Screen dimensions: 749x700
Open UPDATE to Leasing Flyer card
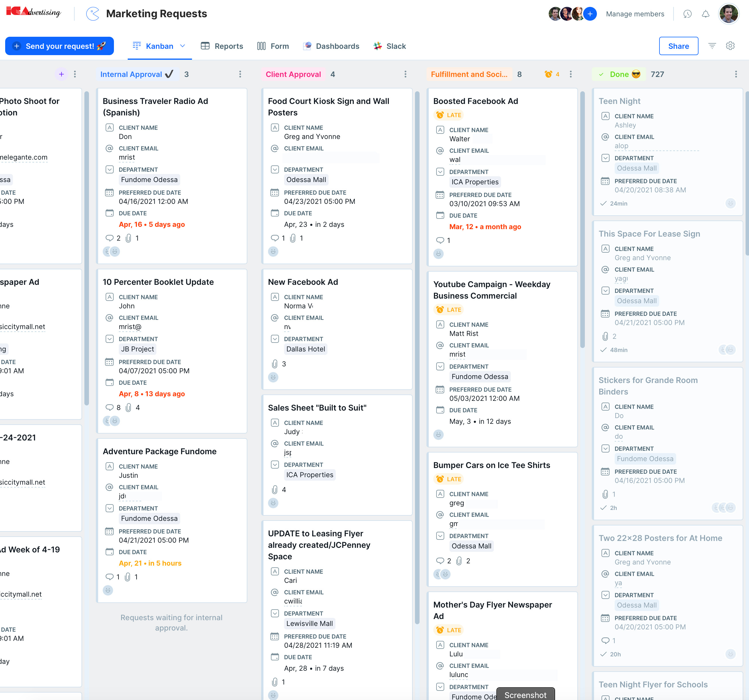[337, 611]
